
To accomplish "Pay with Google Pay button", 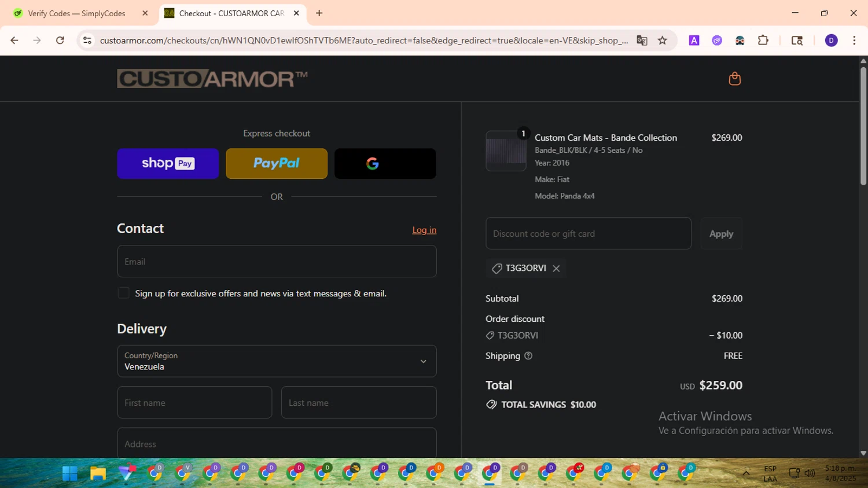I will pos(385,163).
